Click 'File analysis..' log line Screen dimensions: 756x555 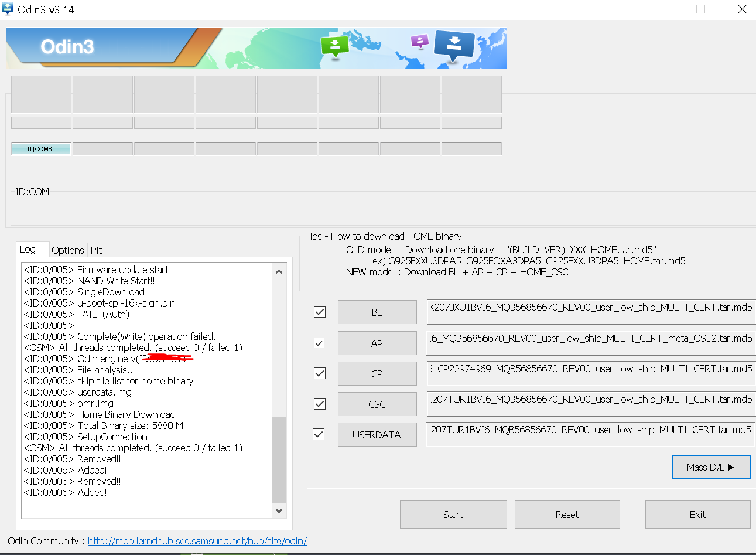[x=78, y=370]
